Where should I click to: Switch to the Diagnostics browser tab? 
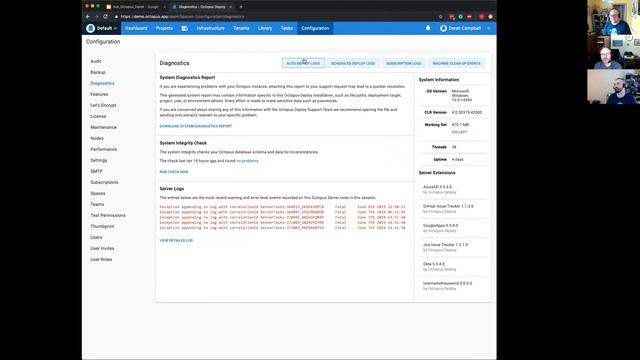pyautogui.click(x=202, y=7)
